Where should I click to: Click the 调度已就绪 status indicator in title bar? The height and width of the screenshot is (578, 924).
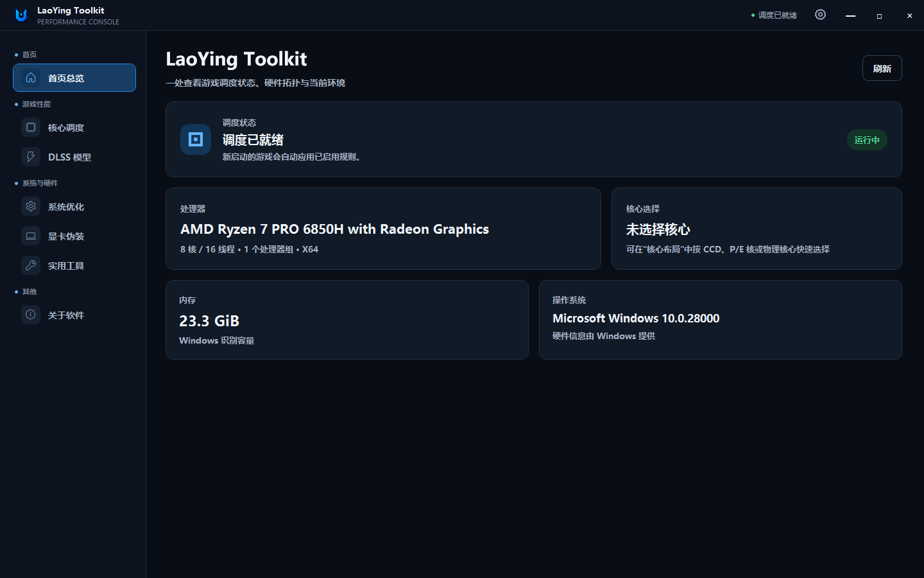(x=774, y=15)
